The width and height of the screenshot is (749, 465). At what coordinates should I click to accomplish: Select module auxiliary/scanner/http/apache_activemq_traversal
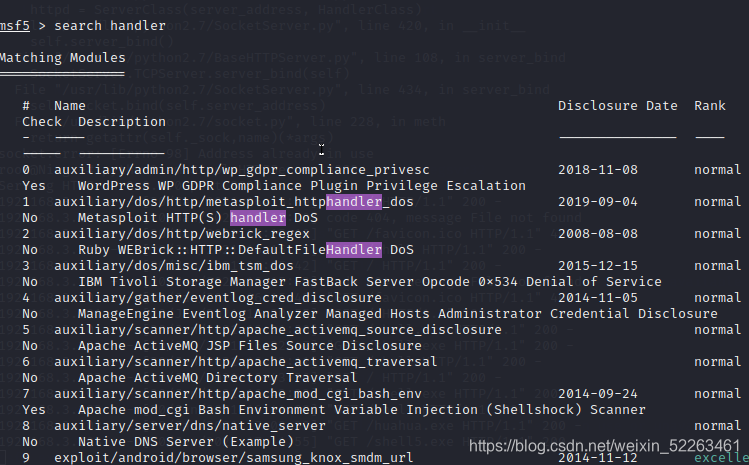(x=246, y=362)
